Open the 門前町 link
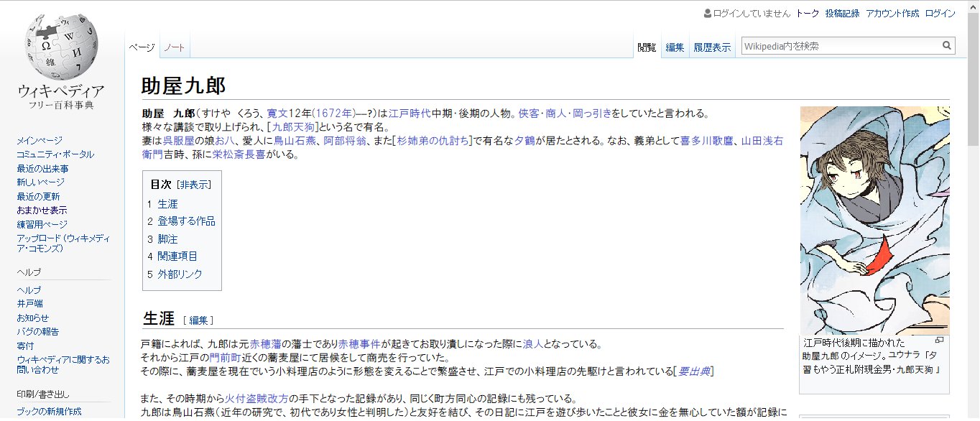The height and width of the screenshot is (421, 980). click(224, 358)
